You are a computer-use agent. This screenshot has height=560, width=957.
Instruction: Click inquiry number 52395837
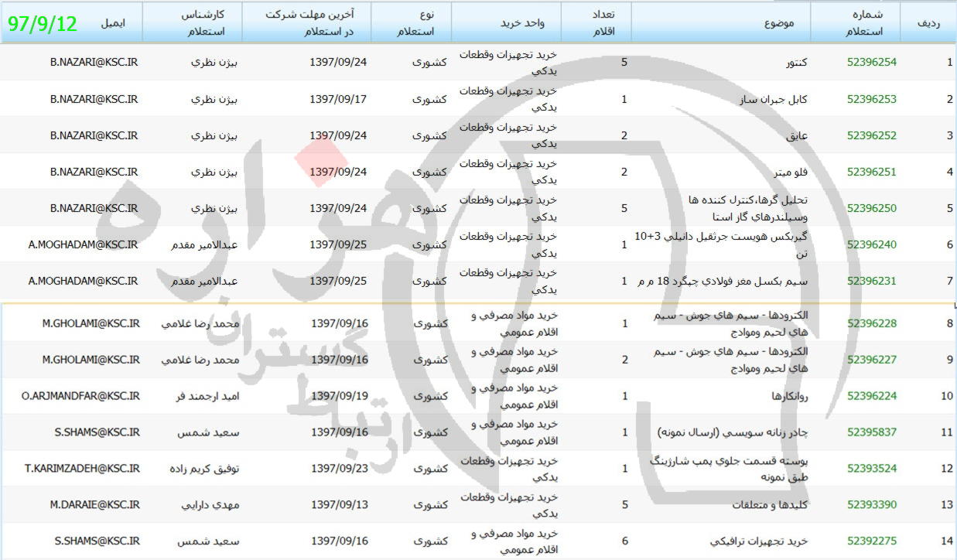pos(871,432)
